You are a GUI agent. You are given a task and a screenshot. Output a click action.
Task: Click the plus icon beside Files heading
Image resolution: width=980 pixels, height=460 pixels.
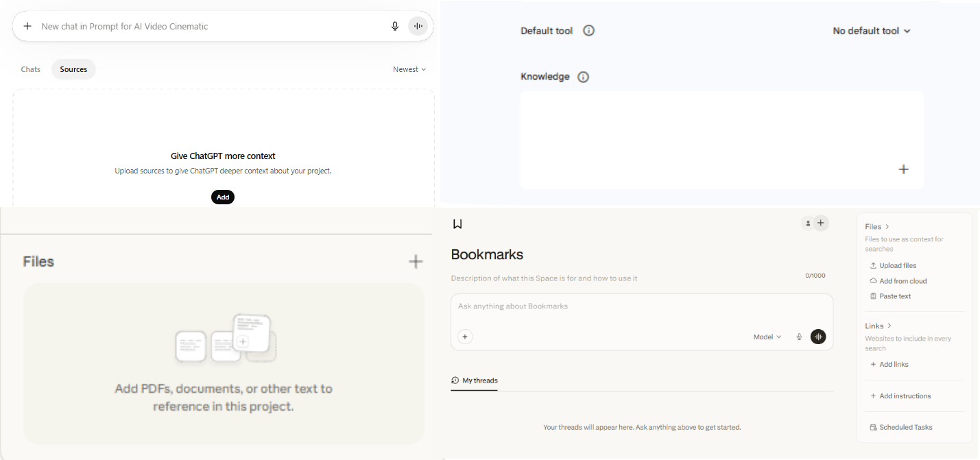pyautogui.click(x=416, y=261)
